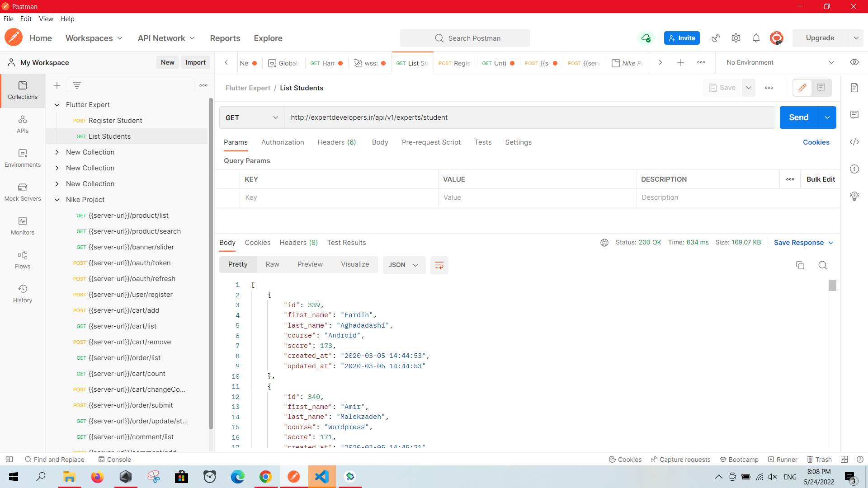Open the Flows sidebar panel
This screenshot has height=488, width=868.
tap(23, 260)
